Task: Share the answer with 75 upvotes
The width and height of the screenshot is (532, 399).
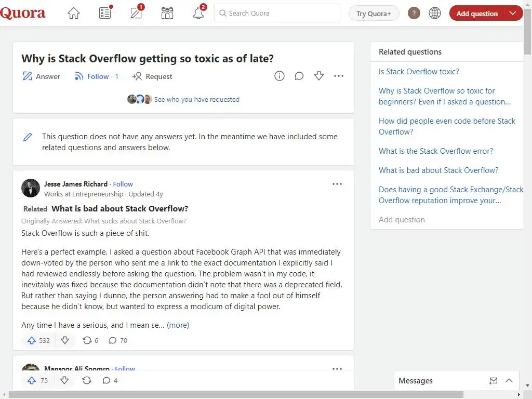Action: (87, 380)
